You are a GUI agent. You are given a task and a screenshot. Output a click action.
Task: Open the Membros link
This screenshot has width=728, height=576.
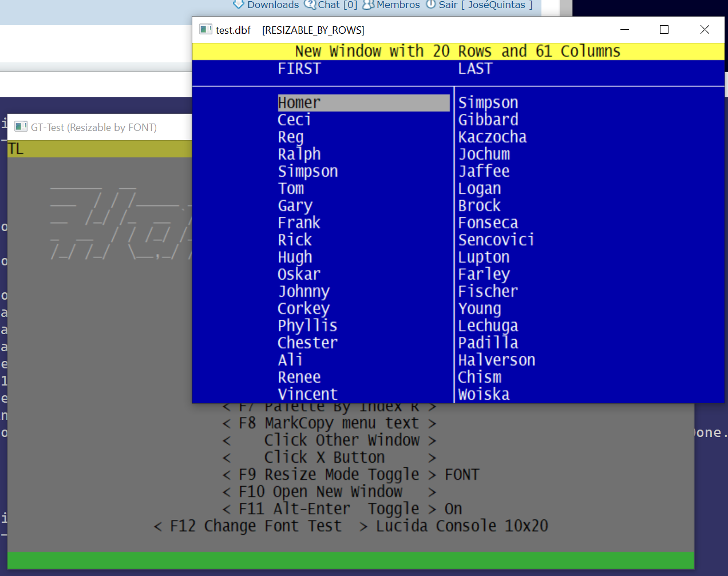click(391, 5)
